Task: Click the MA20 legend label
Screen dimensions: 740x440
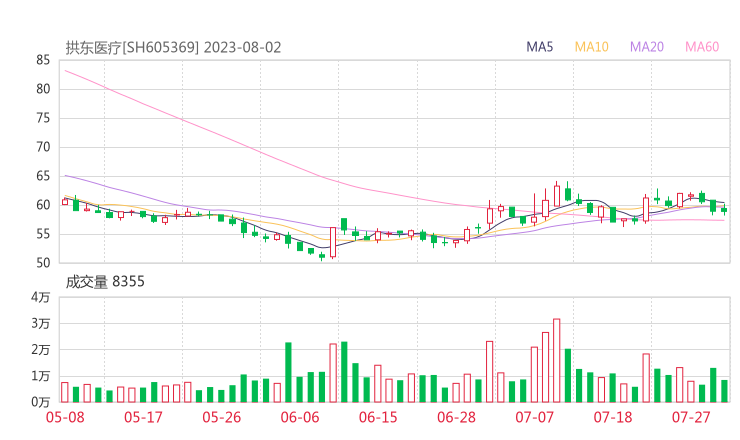Action: (x=647, y=47)
